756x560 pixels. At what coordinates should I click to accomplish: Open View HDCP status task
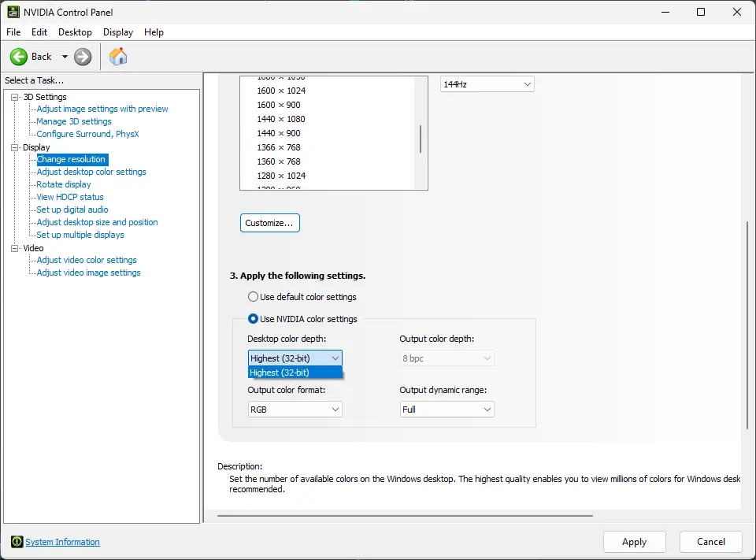[70, 197]
